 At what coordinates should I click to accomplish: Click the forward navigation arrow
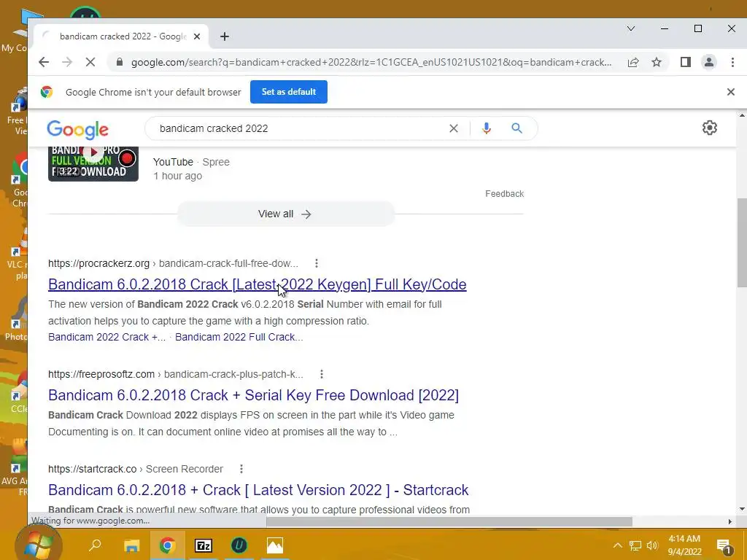tap(67, 62)
